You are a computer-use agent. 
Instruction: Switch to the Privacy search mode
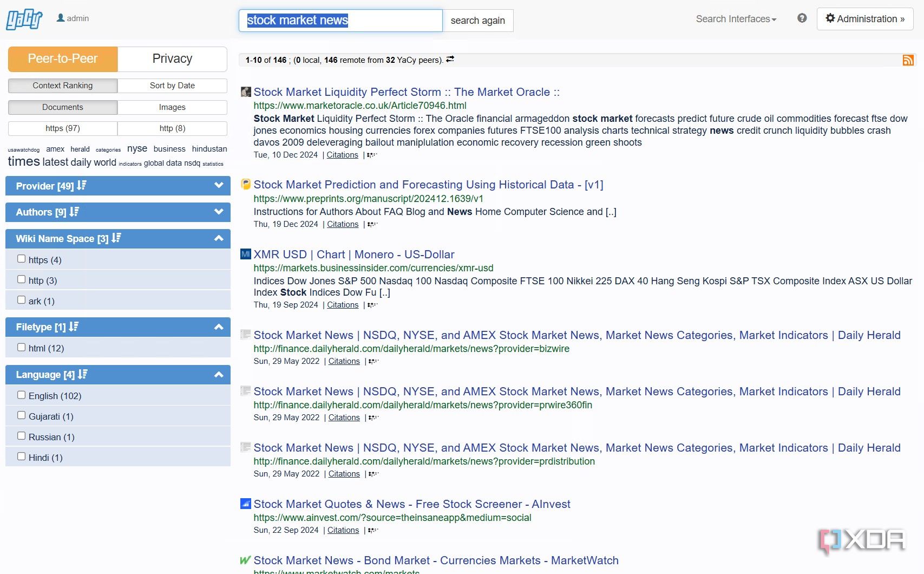pyautogui.click(x=172, y=59)
